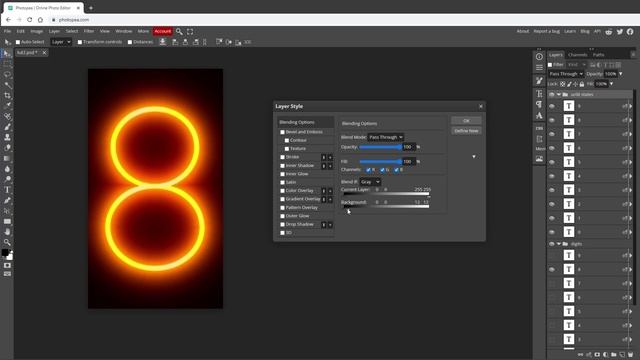Adjust the Fill slider in Layer Style
Viewport: 640px width, 360px height.
(x=380, y=162)
